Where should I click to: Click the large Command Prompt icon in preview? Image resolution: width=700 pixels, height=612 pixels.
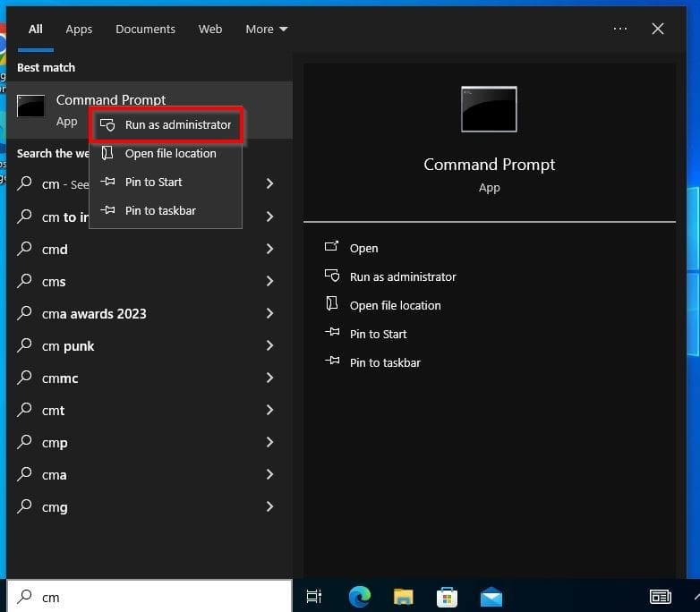[489, 109]
